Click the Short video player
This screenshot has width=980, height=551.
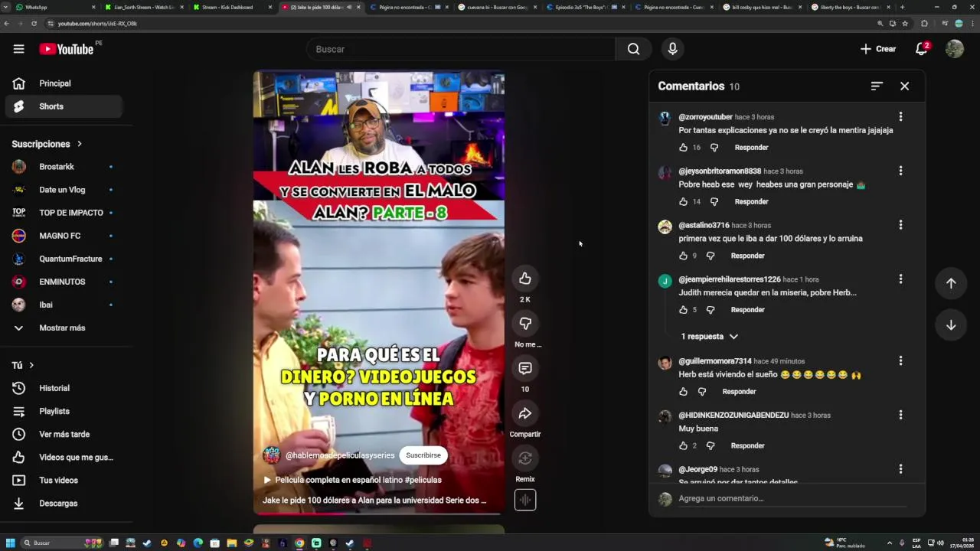pos(379,293)
